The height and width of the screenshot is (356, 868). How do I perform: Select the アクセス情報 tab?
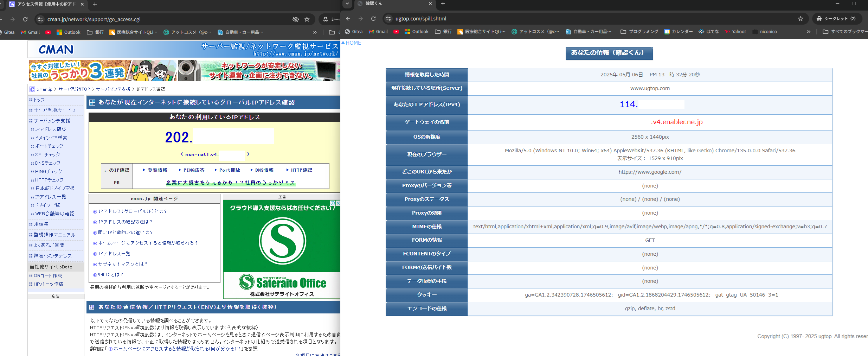coord(46,4)
